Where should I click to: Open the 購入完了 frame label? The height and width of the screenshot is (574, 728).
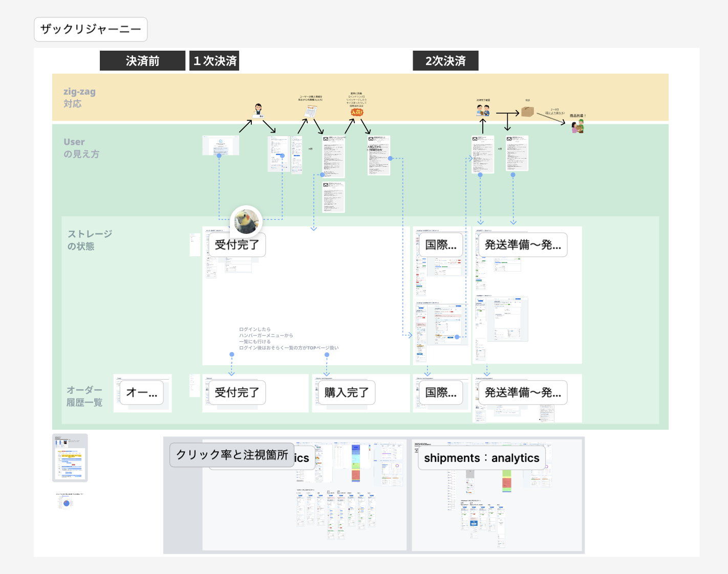coord(346,392)
